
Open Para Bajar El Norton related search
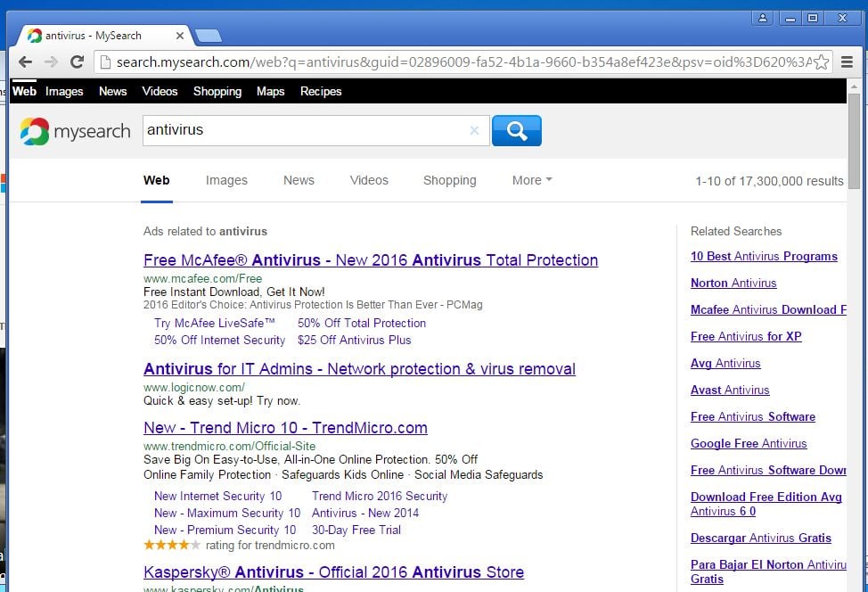click(x=768, y=571)
